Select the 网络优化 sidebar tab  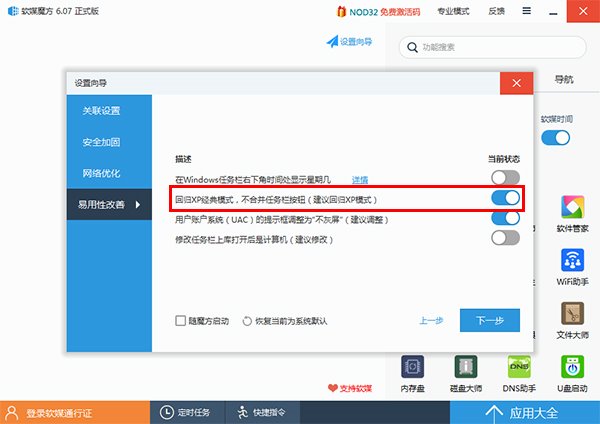pyautogui.click(x=109, y=173)
